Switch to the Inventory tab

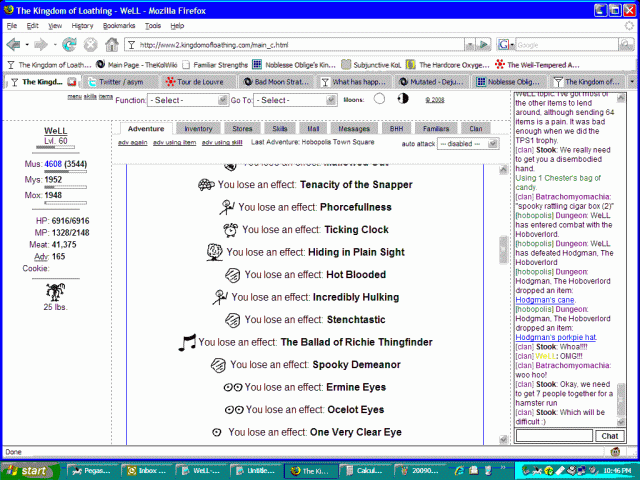coord(198,129)
